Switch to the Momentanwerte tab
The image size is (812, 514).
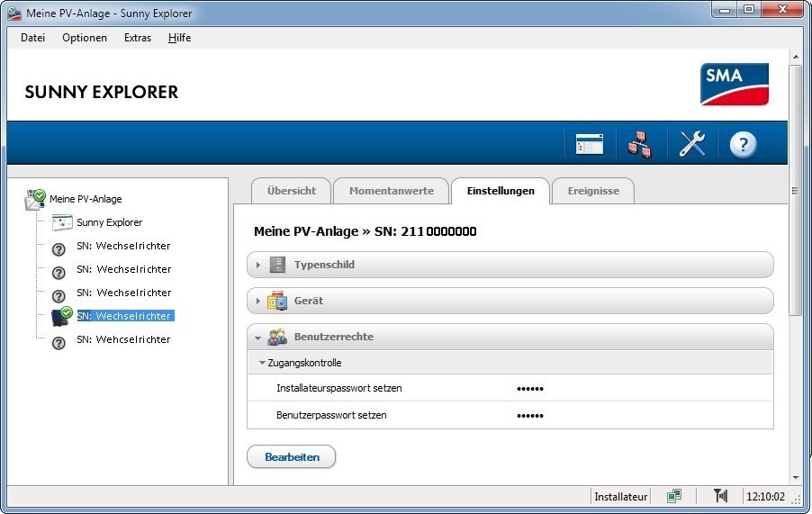(x=391, y=191)
